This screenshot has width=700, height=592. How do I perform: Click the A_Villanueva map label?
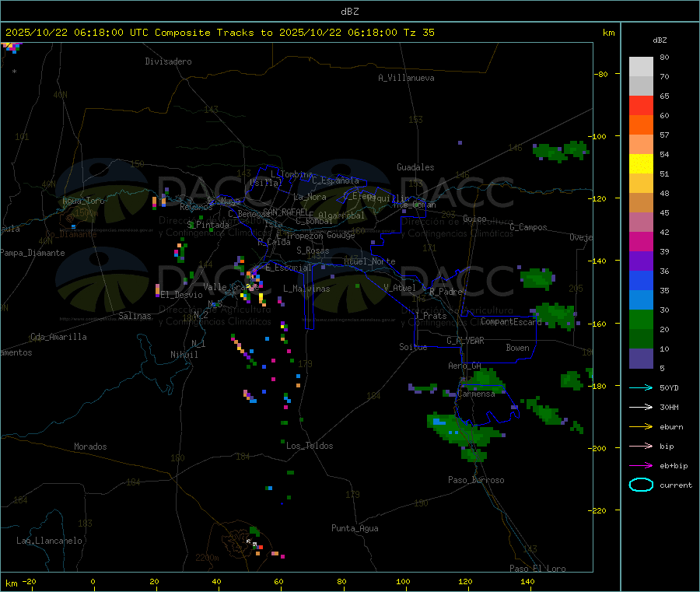tap(406, 78)
